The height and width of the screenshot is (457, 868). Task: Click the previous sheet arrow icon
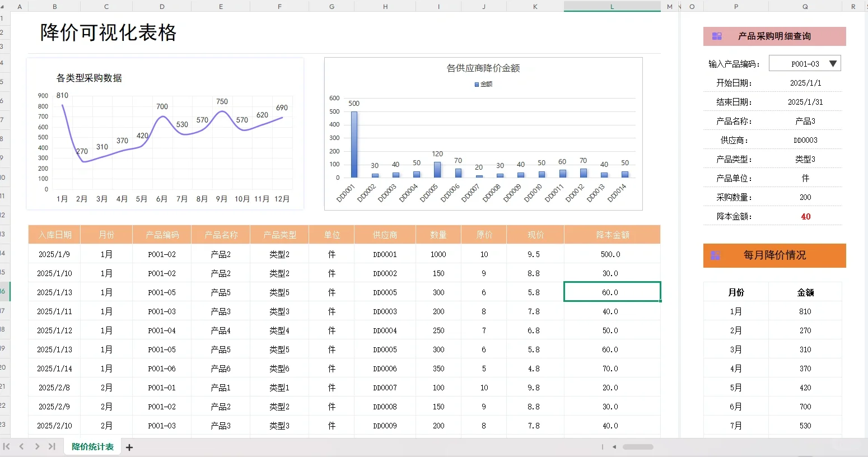(21, 446)
